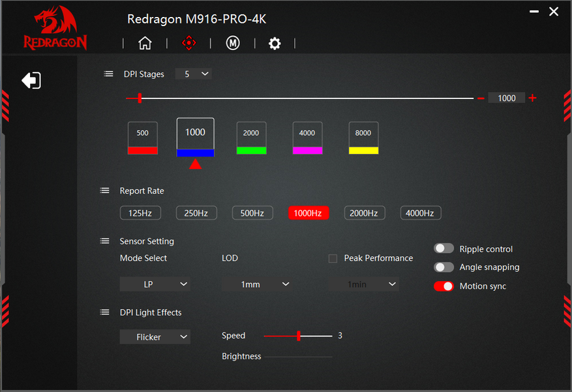Click the Redragon M916-PRO-4K title
The width and height of the screenshot is (572, 392).
point(196,19)
